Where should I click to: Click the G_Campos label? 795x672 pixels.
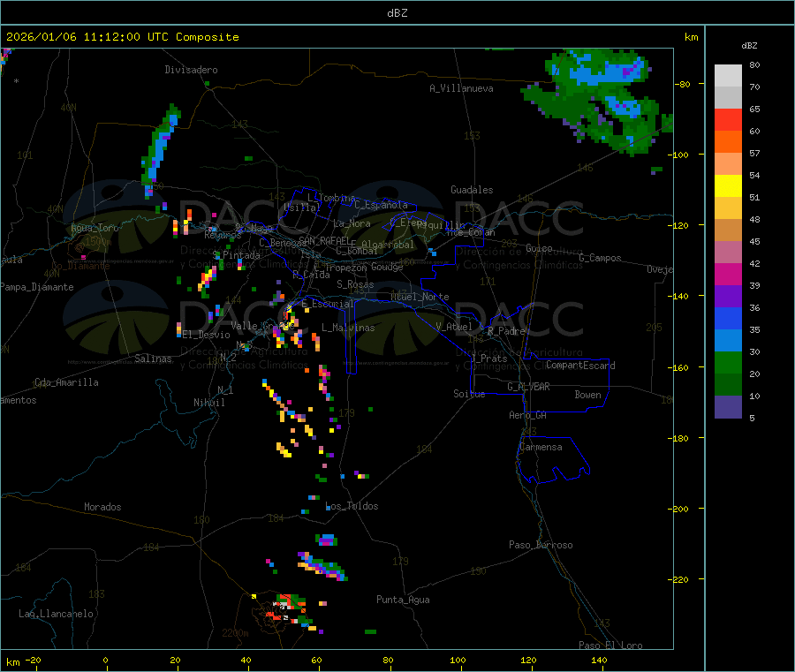point(600,258)
